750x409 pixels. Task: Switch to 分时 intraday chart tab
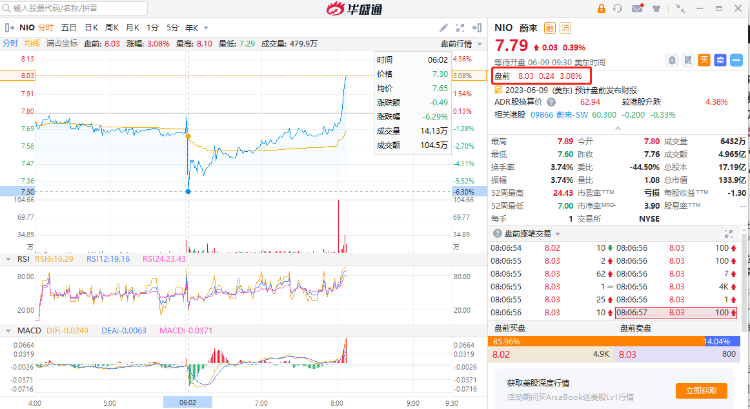[x=45, y=28]
